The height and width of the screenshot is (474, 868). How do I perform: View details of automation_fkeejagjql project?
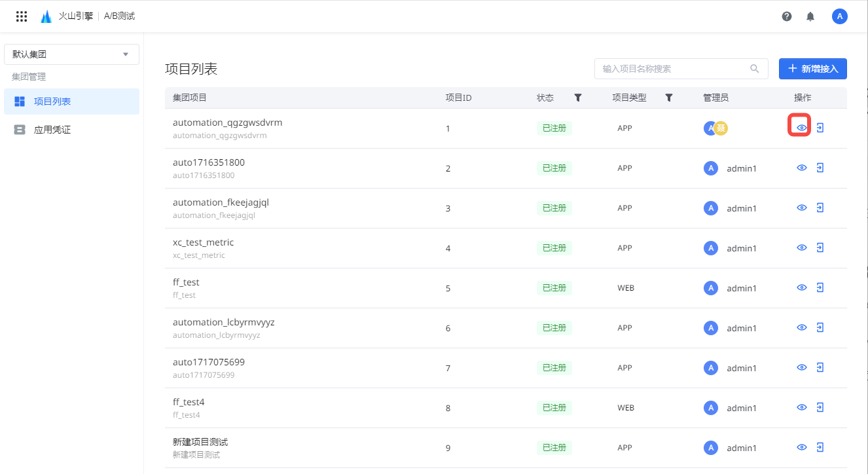pos(801,208)
